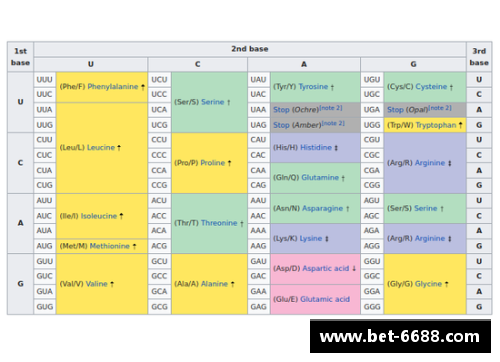Select the G column header under 2nd base
The height and width of the screenshot is (362, 500).
pos(413,64)
